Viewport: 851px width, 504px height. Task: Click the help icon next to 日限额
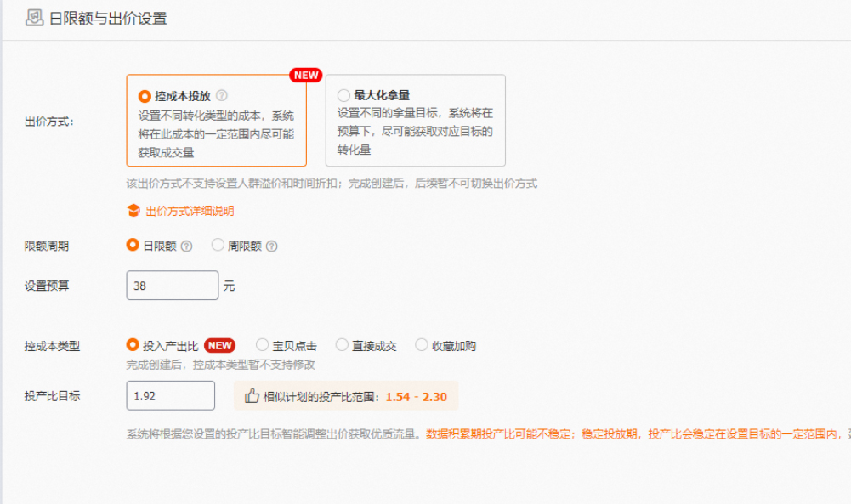pyautogui.click(x=186, y=244)
